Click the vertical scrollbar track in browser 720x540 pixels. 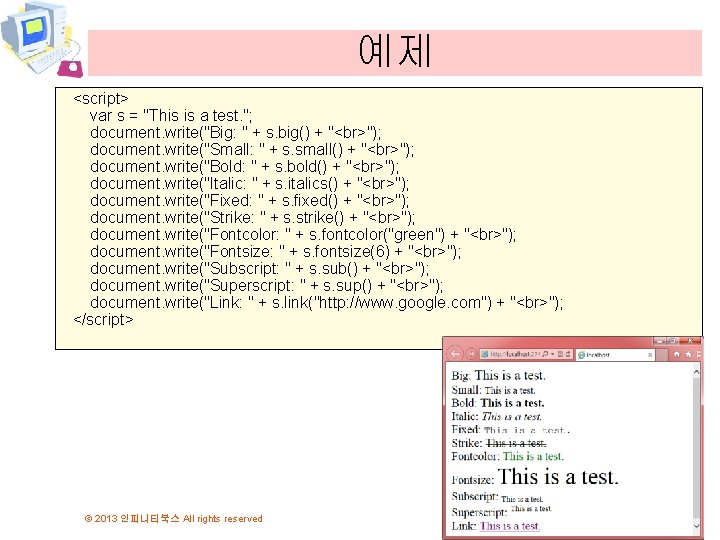(697, 450)
